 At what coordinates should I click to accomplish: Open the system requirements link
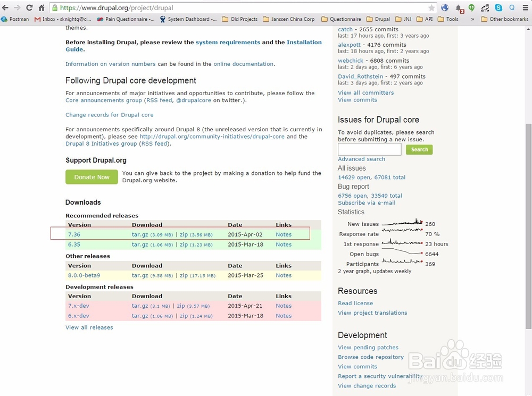click(x=228, y=42)
